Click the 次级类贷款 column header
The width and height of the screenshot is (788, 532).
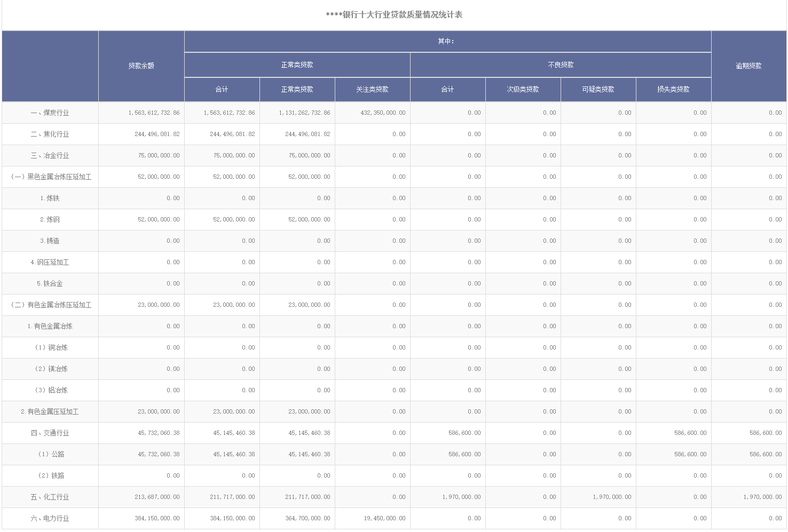tap(523, 89)
